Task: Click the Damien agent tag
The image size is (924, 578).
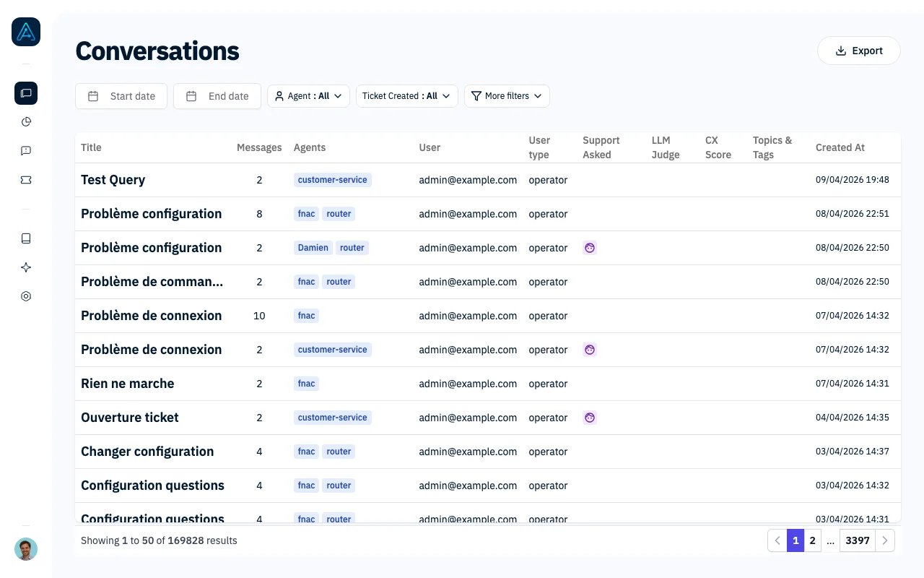Action: point(313,248)
